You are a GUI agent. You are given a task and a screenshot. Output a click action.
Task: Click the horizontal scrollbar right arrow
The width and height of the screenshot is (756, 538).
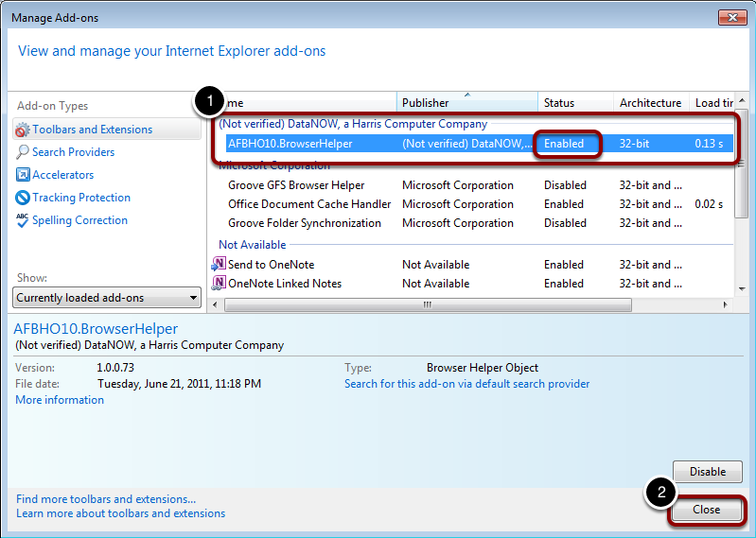725,304
